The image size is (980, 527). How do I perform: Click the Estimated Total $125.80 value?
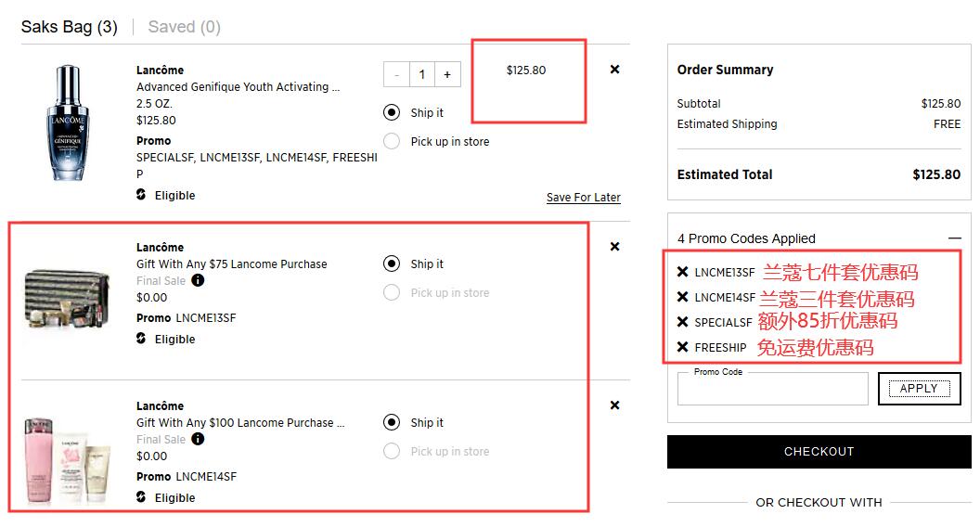pos(936,174)
